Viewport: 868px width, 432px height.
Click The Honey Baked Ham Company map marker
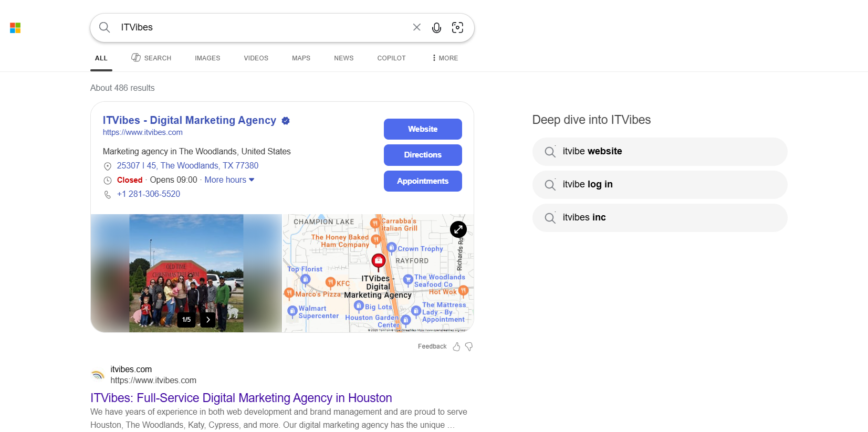(x=375, y=239)
